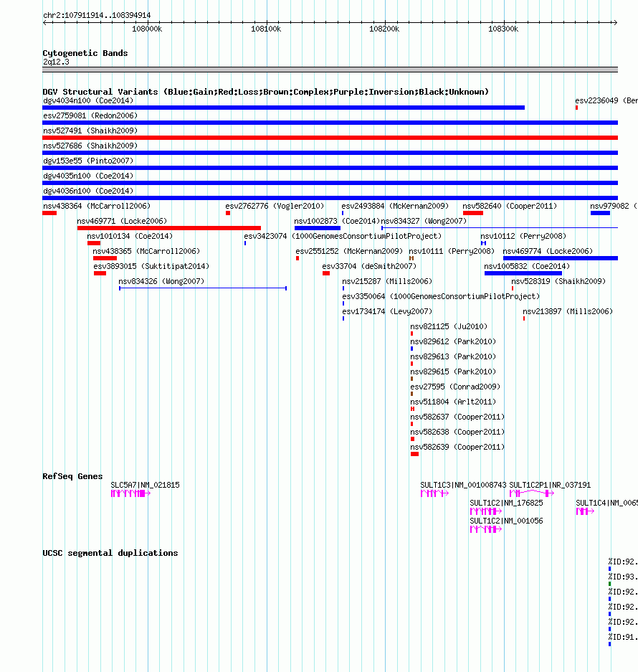Select the nsv829613 (Park2010) label
The image size is (638, 672).
[453, 356]
